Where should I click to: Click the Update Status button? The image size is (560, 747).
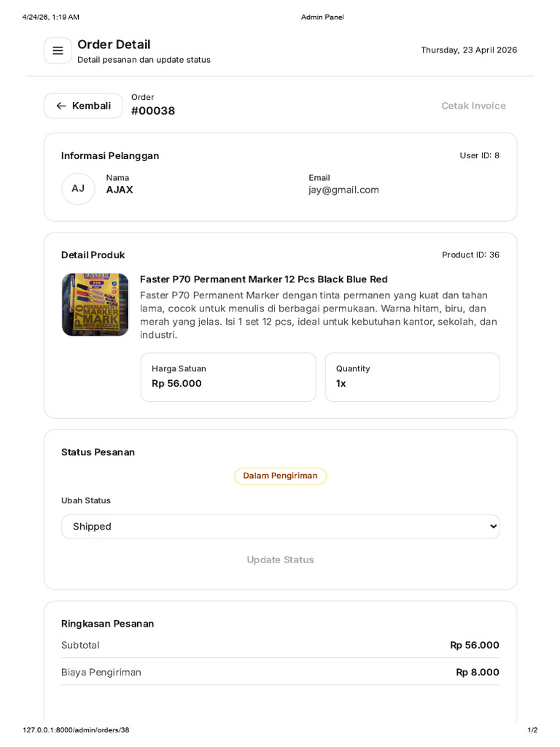[281, 560]
